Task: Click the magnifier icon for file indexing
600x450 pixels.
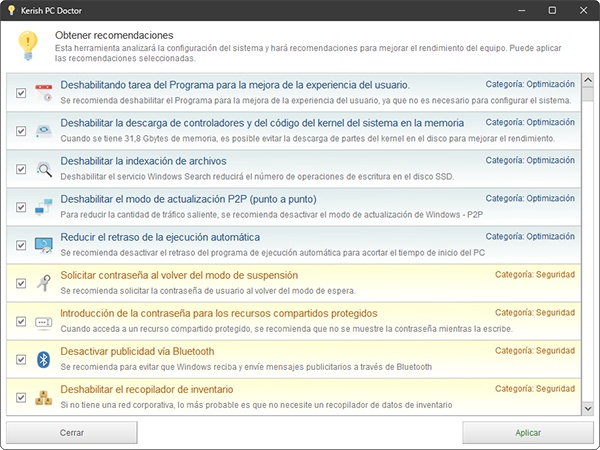Action: (44, 169)
